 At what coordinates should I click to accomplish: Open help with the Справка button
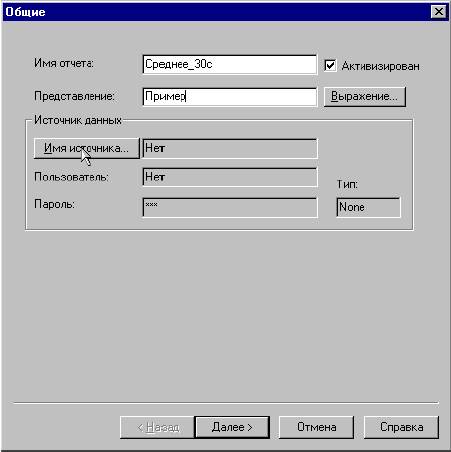(401, 427)
